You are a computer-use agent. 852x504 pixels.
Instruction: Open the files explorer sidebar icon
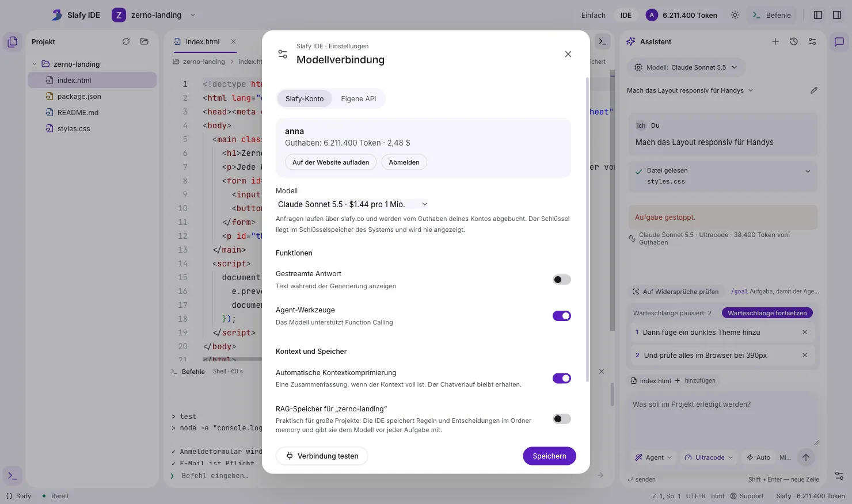[x=13, y=42]
